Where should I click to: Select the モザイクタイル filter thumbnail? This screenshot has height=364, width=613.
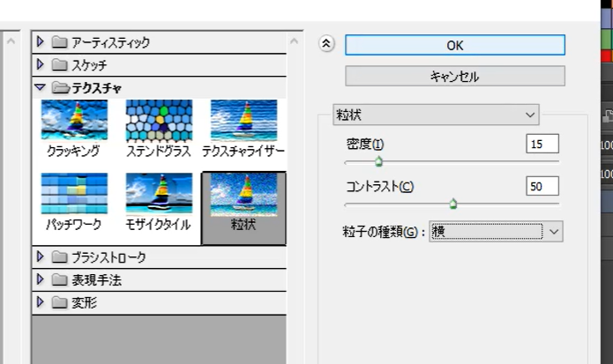tap(159, 194)
